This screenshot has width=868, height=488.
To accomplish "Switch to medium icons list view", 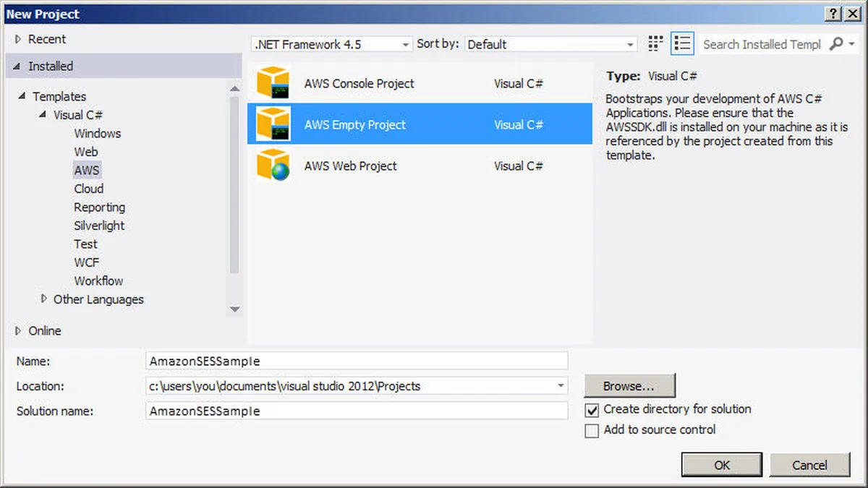I will point(682,43).
